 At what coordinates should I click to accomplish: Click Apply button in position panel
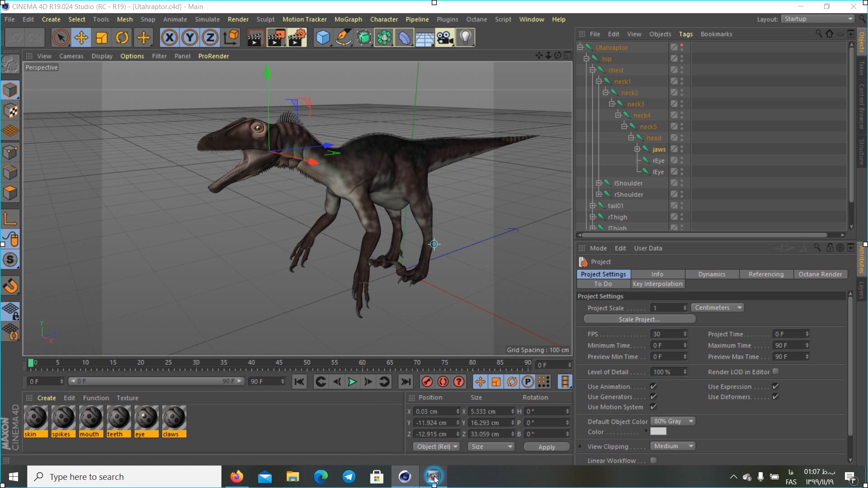coord(546,446)
